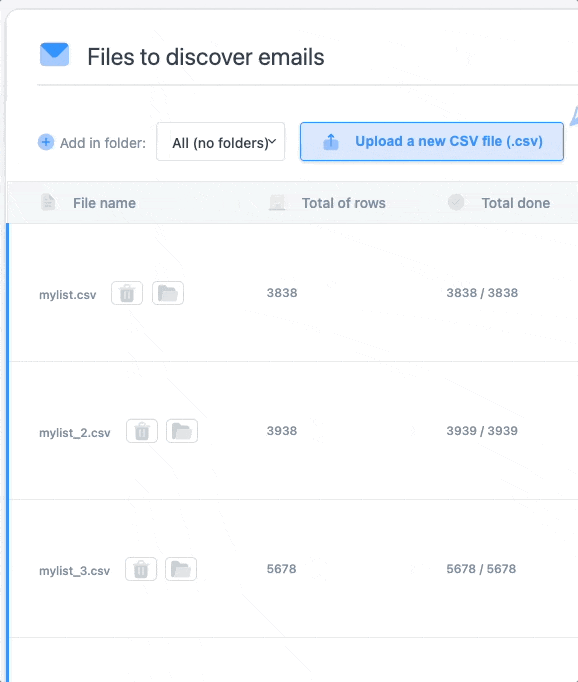Click the blue envelope icon in the header
578x682 pixels.
pos(54,54)
